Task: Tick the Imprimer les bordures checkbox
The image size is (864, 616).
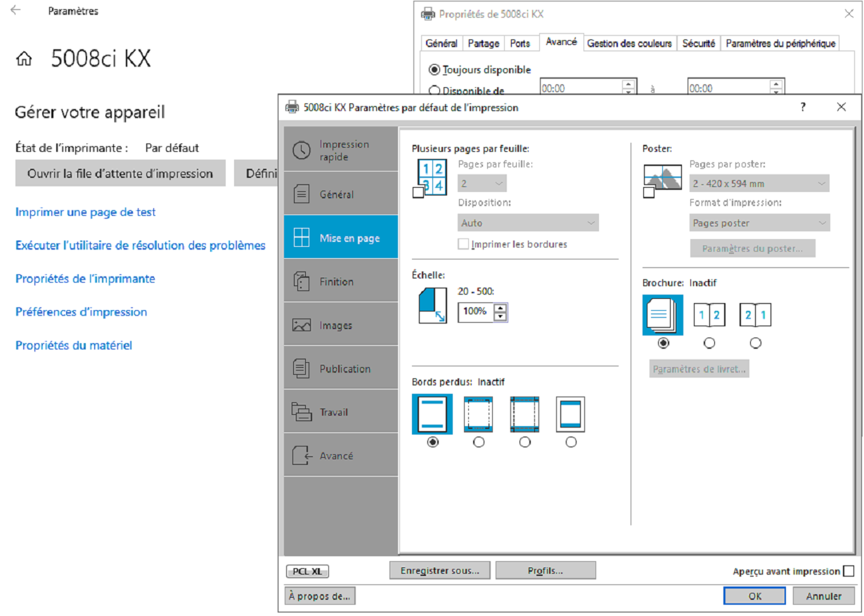Action: (463, 244)
